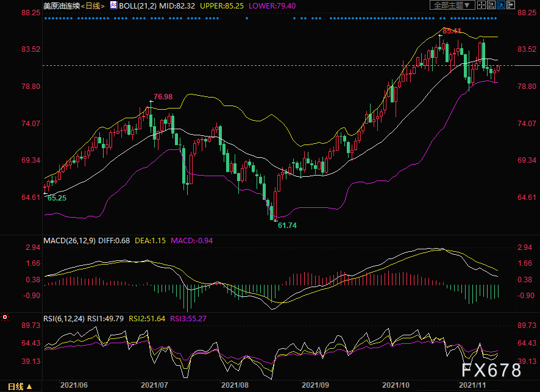Click 64.61 on the right price axis
Screen dimensions: 540x392
(x=527, y=198)
